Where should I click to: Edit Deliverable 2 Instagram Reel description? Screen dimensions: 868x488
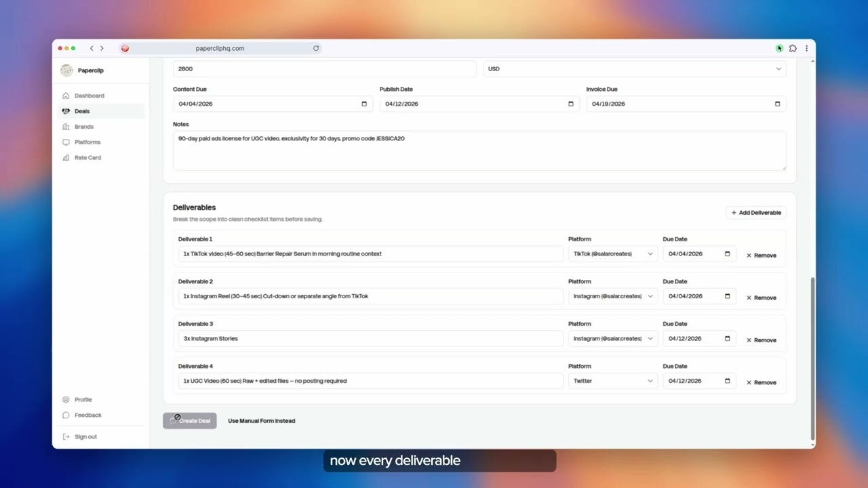(371, 296)
